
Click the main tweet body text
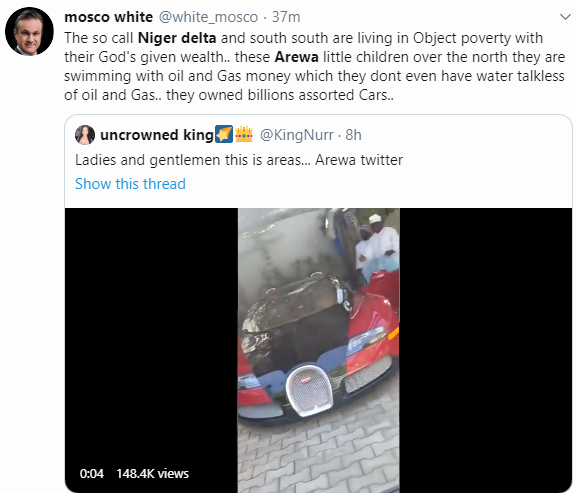pos(314,66)
